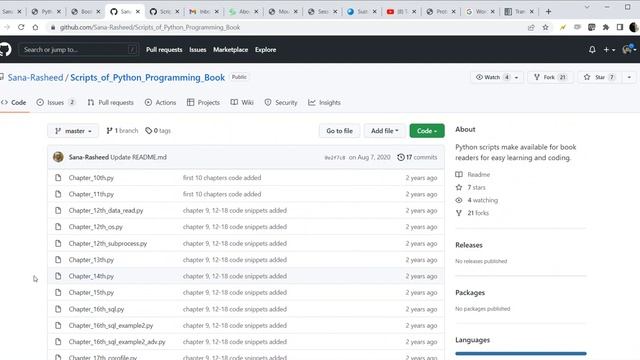Open the browser extensions puzzle icon

606,27
